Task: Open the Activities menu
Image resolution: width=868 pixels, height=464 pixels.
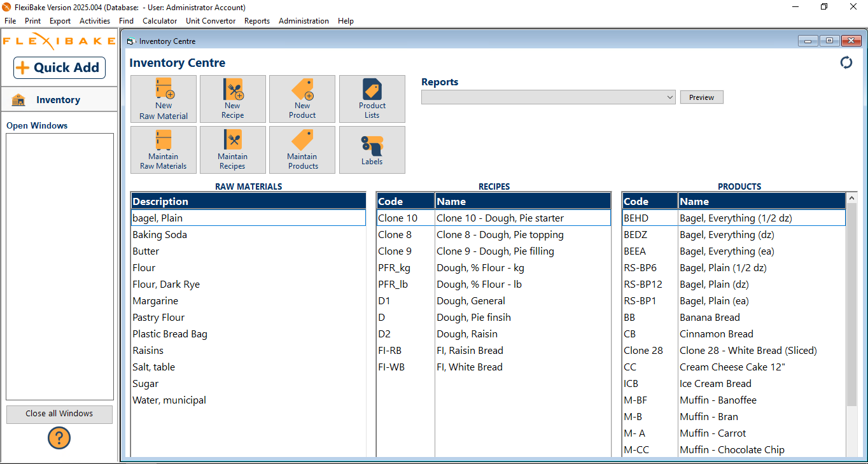Action: (x=95, y=21)
